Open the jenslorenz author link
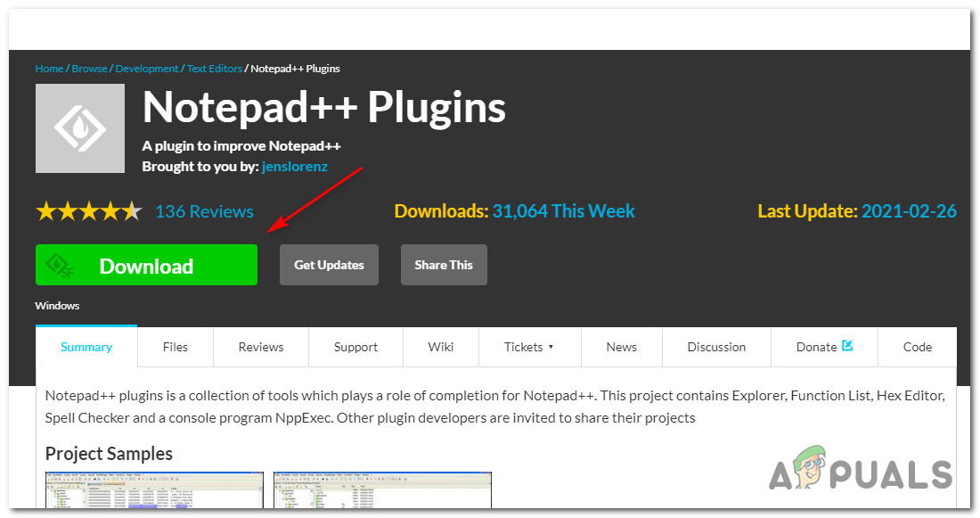980x518 pixels. tap(294, 167)
